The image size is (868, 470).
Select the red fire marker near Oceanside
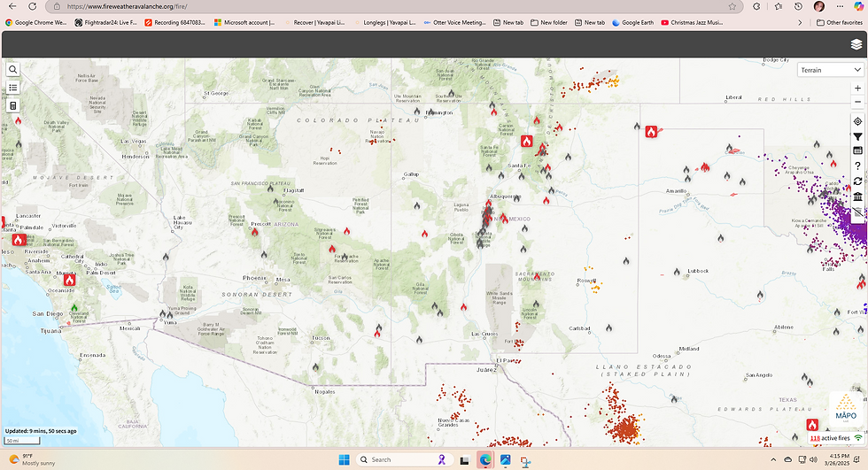point(69,280)
